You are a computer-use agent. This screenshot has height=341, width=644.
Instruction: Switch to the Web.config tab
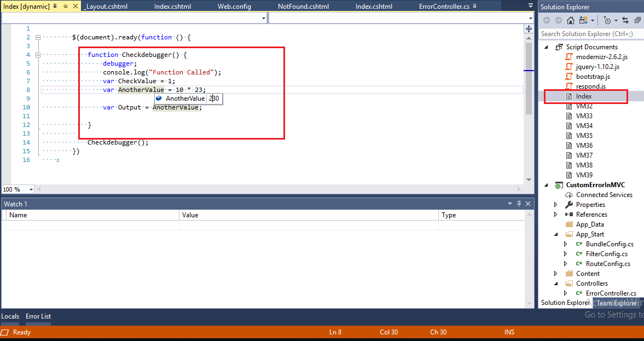(x=235, y=6)
